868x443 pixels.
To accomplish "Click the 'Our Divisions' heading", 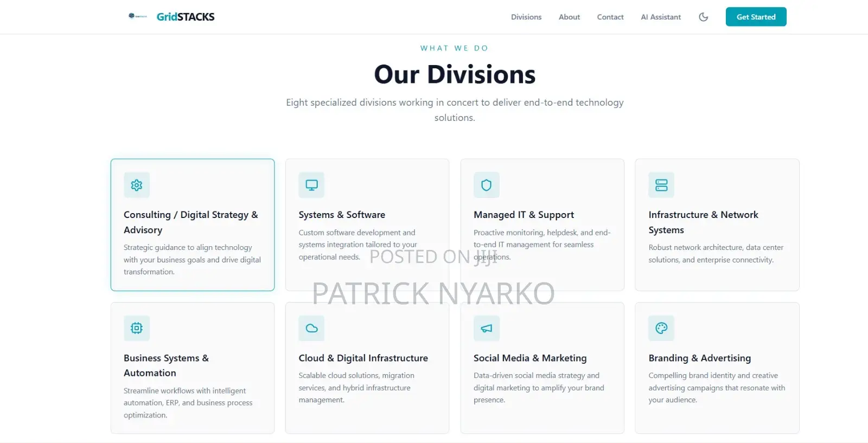I will pos(455,74).
